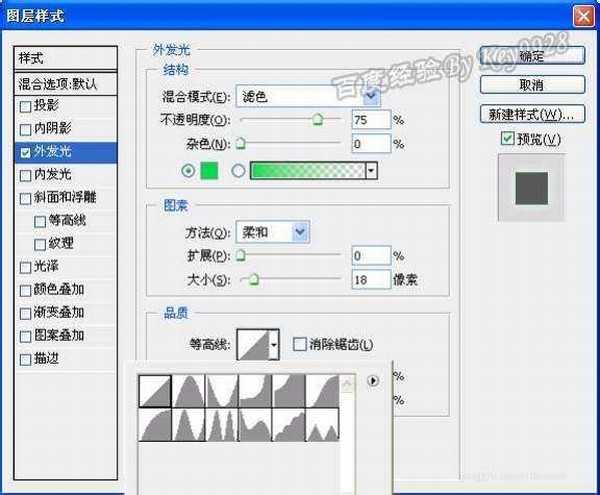The image size is (600, 495).
Task: Open the gradient picker dropdown arrow
Action: click(x=372, y=171)
